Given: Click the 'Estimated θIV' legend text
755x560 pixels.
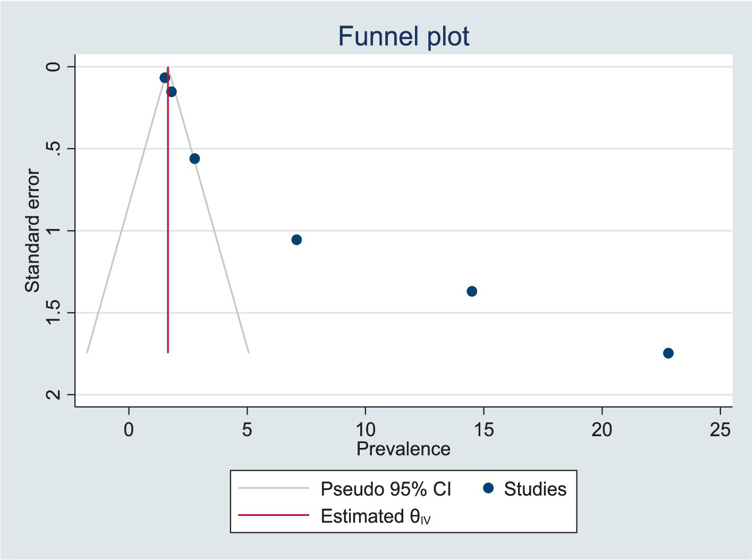Looking at the screenshot, I should 375,516.
